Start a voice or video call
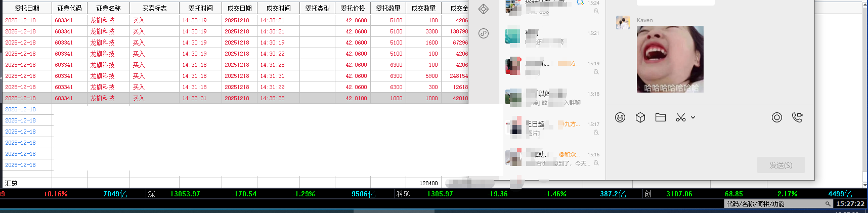The height and width of the screenshot is (213, 868). (797, 117)
